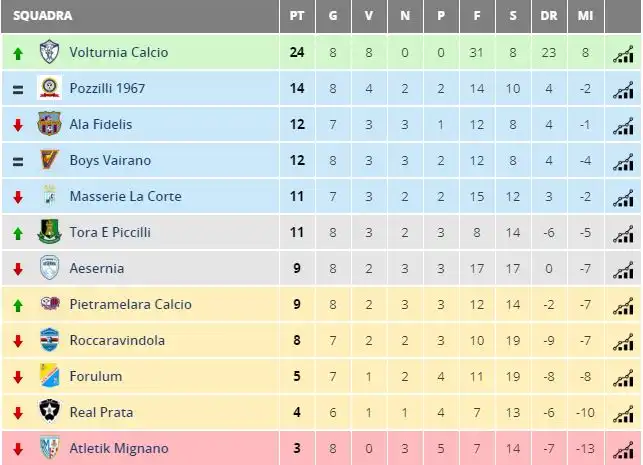Click the Pietramelara Calcio team name
Viewport: 643px width, 465px height.
(x=130, y=304)
